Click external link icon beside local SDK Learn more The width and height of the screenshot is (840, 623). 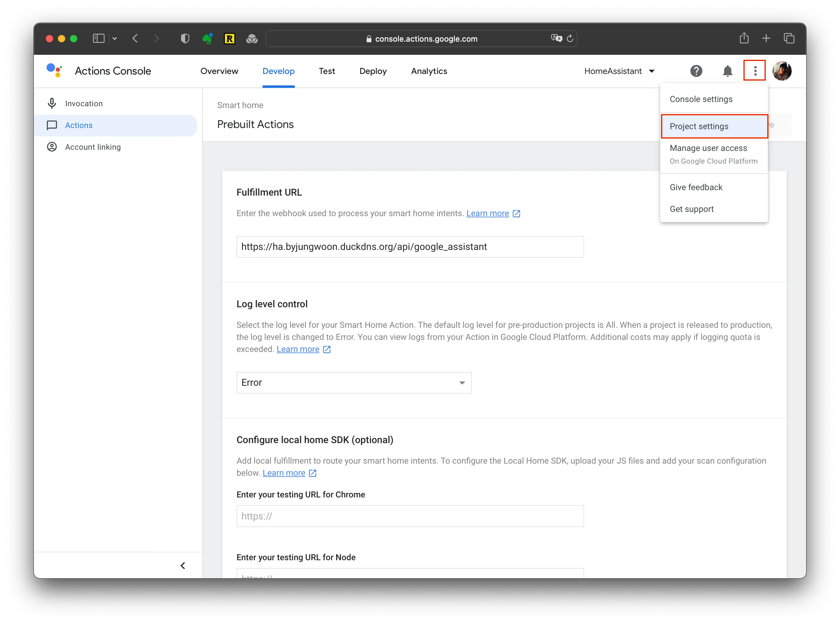[x=313, y=473]
